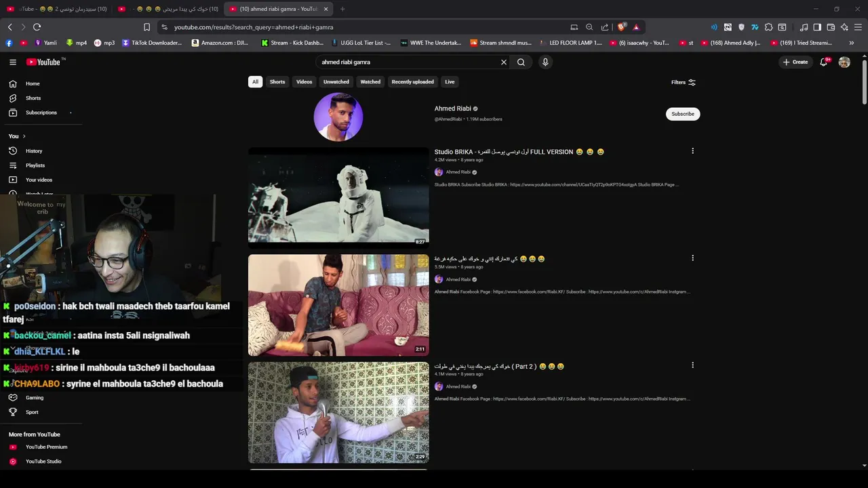Open the mp4 bookmark

[77, 43]
